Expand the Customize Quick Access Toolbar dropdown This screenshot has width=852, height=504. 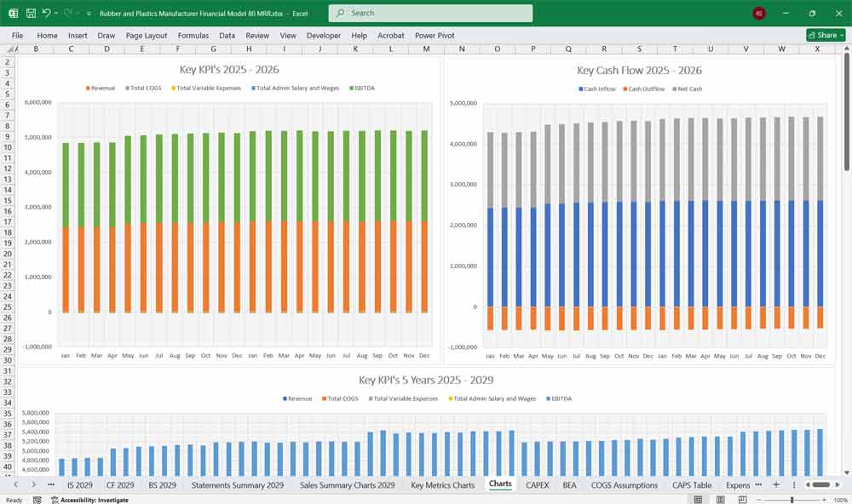coord(88,14)
